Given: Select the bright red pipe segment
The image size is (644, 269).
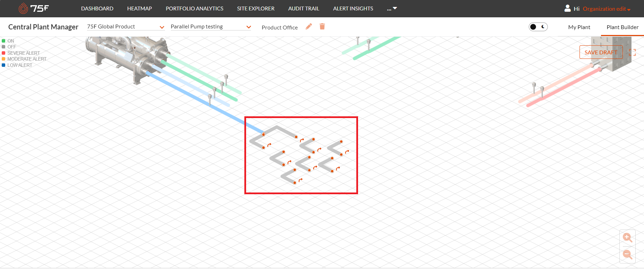Looking at the screenshot, I should 564,87.
